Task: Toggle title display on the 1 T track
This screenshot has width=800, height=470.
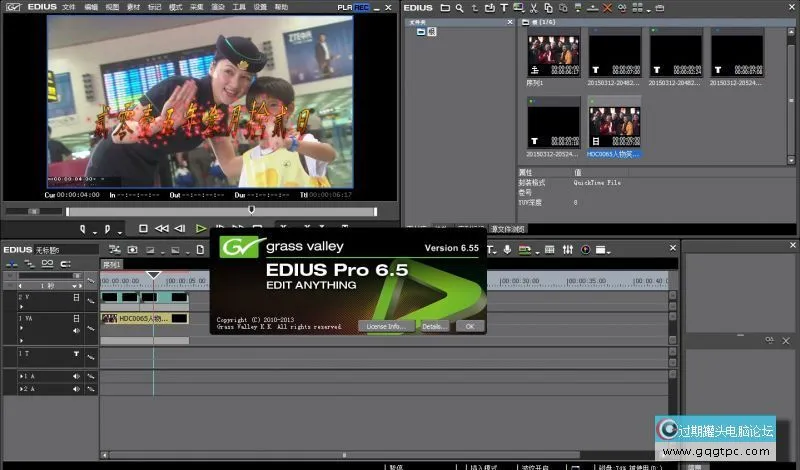Action: coord(76,353)
